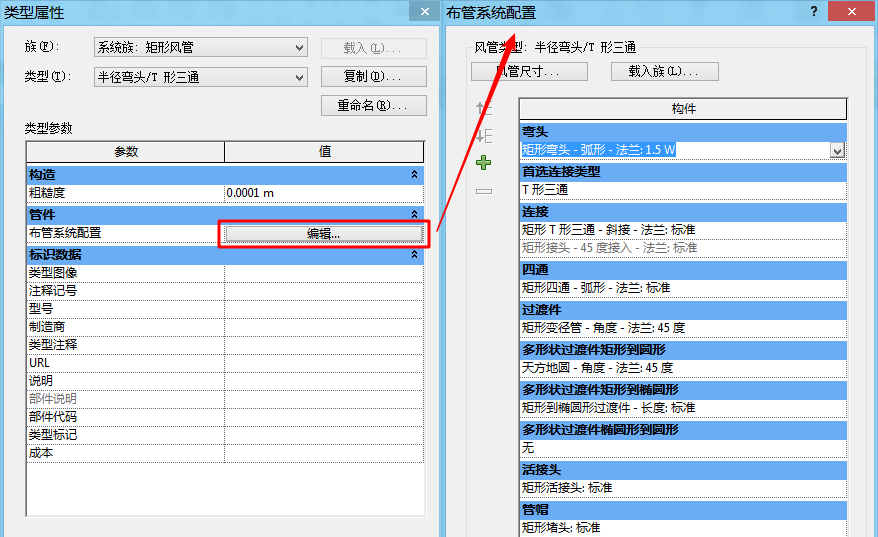The height and width of the screenshot is (537, 878).
Task: Click the 制造商 value cell
Action: click(x=324, y=327)
